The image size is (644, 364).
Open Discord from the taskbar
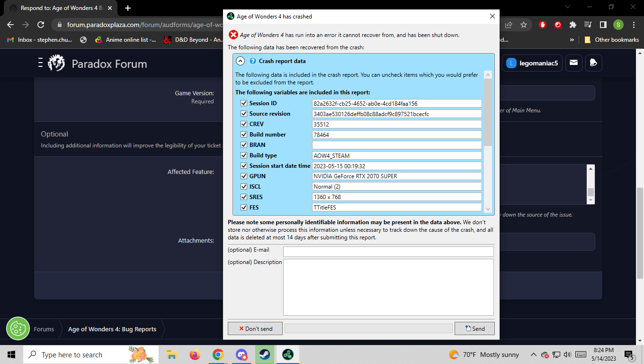[241, 355]
